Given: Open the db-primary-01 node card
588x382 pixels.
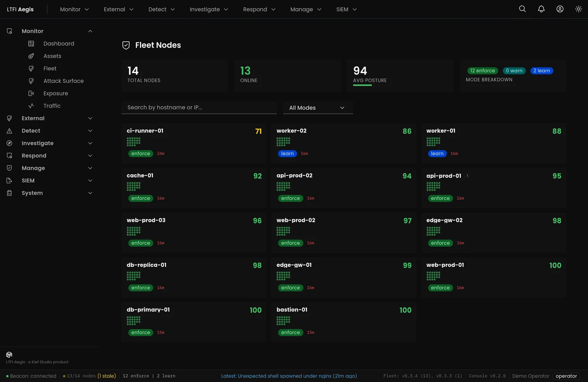Looking at the screenshot, I should pyautogui.click(x=194, y=322).
